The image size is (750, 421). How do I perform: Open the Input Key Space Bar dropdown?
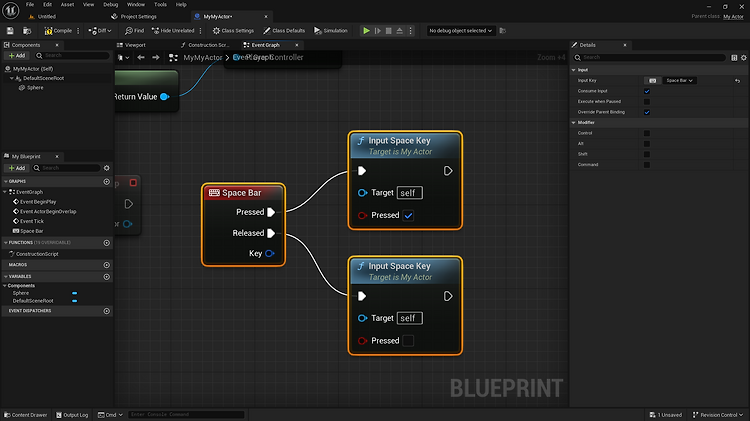click(680, 80)
